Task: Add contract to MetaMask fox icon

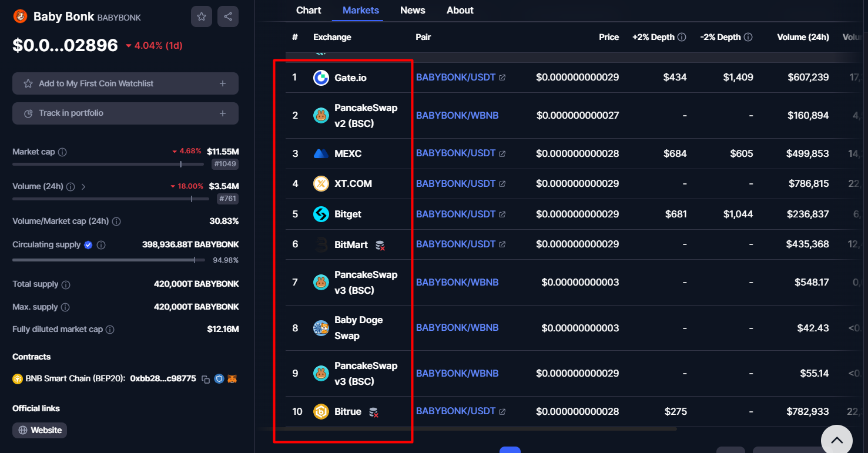Action: (x=233, y=379)
